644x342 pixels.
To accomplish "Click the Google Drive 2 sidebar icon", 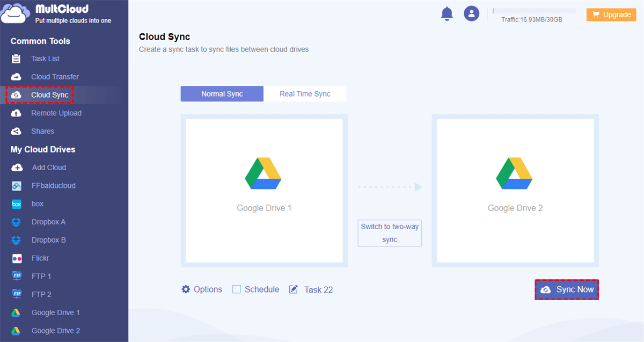I will pyautogui.click(x=17, y=331).
